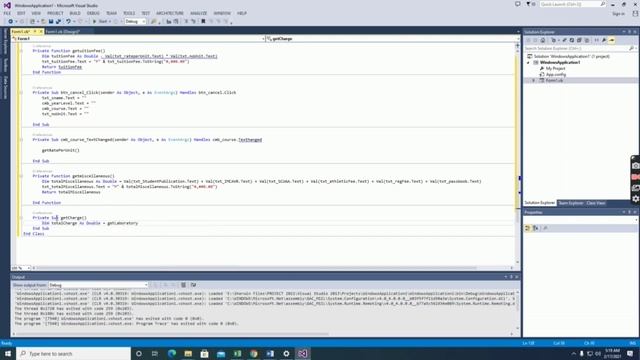Open PROJECT menu
The width and height of the screenshot is (640, 360).
(55, 13)
